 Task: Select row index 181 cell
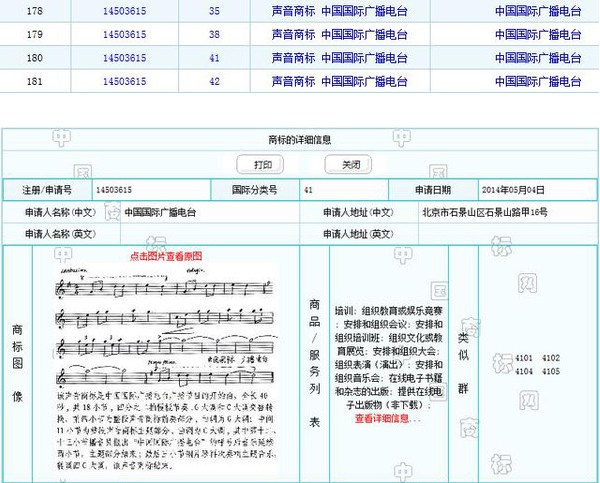pos(34,81)
